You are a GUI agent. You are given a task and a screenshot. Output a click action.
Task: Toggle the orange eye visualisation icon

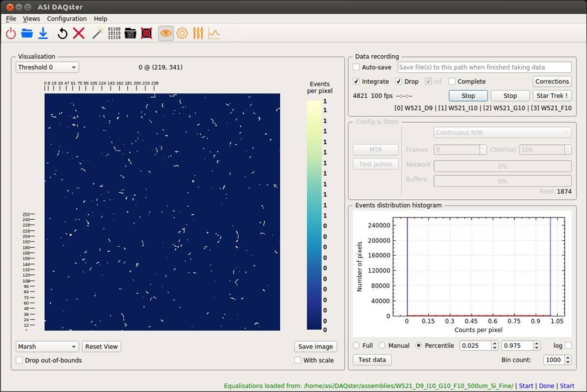(166, 34)
